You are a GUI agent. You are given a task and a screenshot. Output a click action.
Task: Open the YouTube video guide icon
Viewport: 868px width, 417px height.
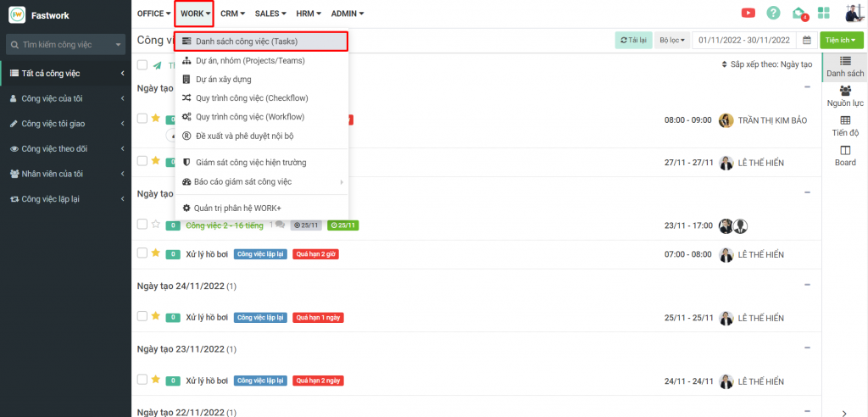click(x=748, y=13)
